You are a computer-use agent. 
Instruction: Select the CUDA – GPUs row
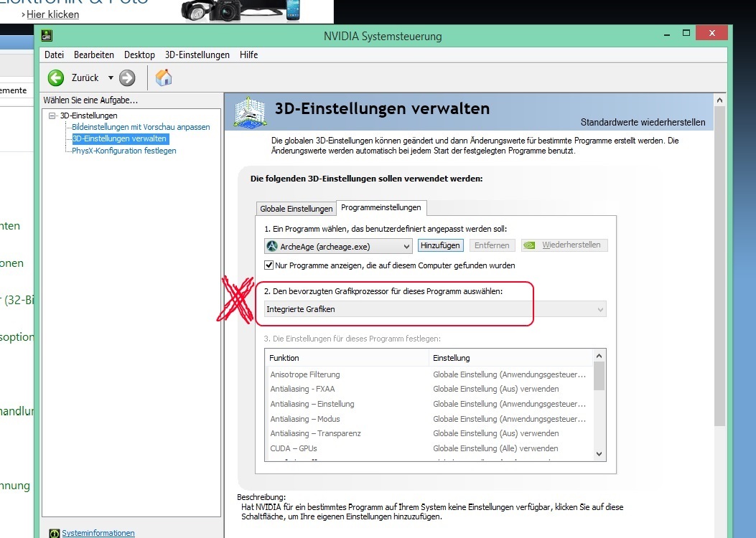(x=429, y=448)
